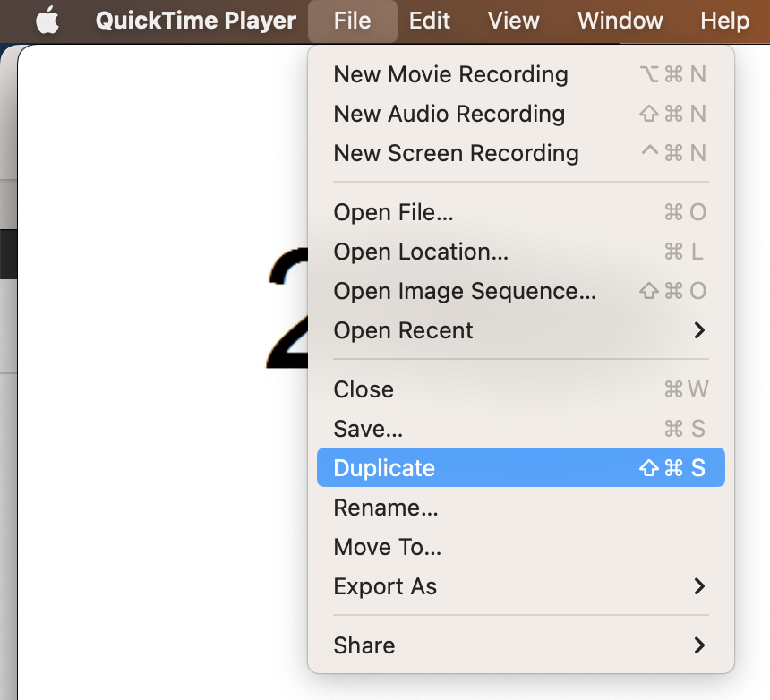
Task: Open the Share submenu
Action: (364, 645)
